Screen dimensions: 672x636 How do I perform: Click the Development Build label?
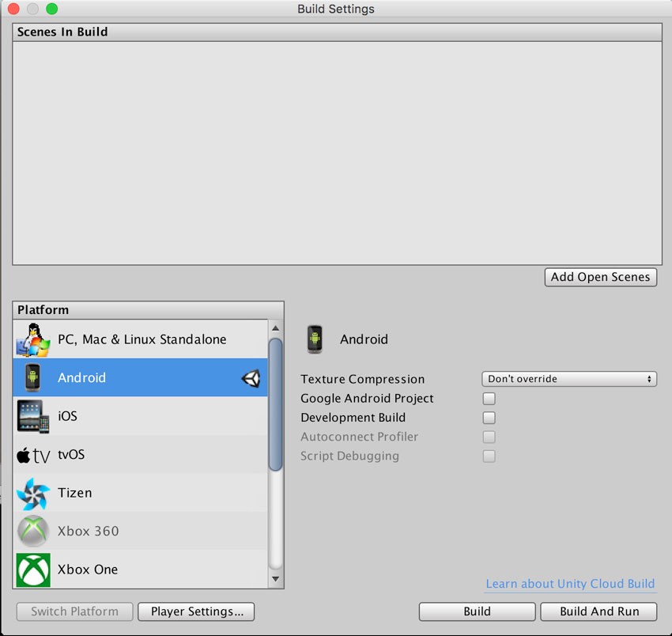click(353, 418)
